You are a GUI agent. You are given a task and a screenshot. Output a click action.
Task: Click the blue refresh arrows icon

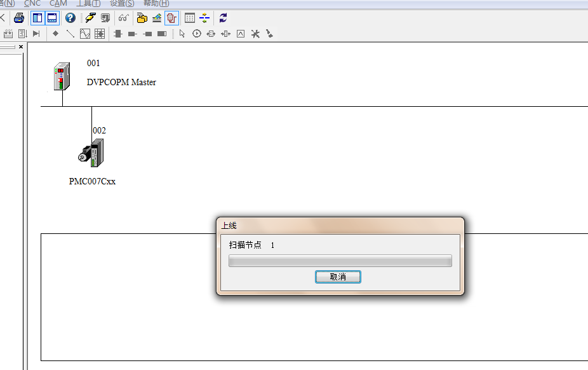tap(223, 18)
